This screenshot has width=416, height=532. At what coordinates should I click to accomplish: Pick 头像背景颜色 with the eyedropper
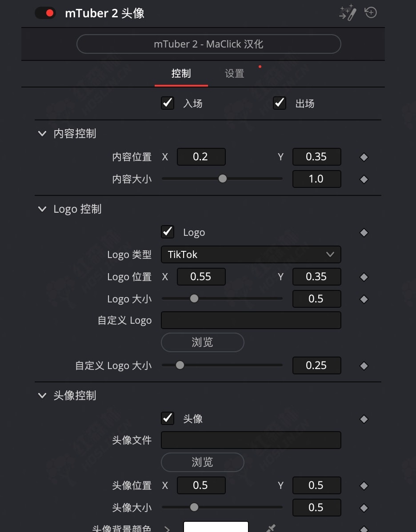click(x=271, y=528)
